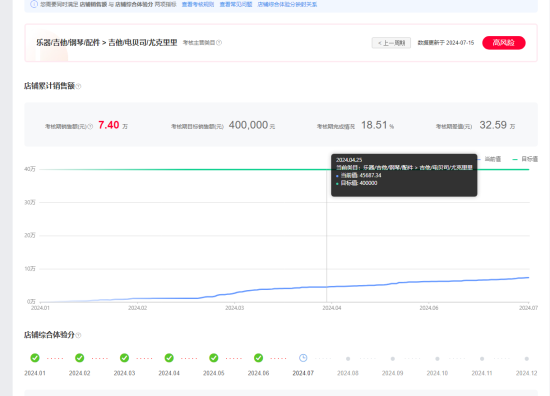Toggle the 目标值 legend series
550x396 pixels.
tap(525, 159)
